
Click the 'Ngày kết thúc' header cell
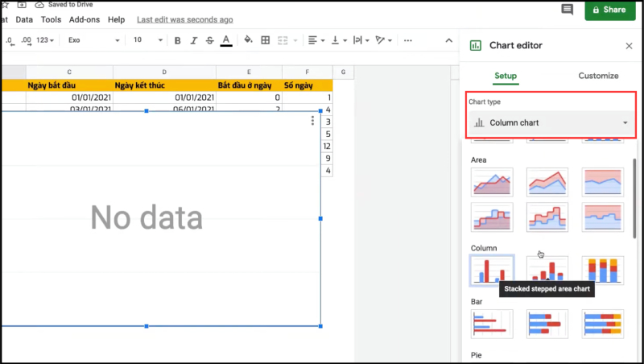click(164, 85)
